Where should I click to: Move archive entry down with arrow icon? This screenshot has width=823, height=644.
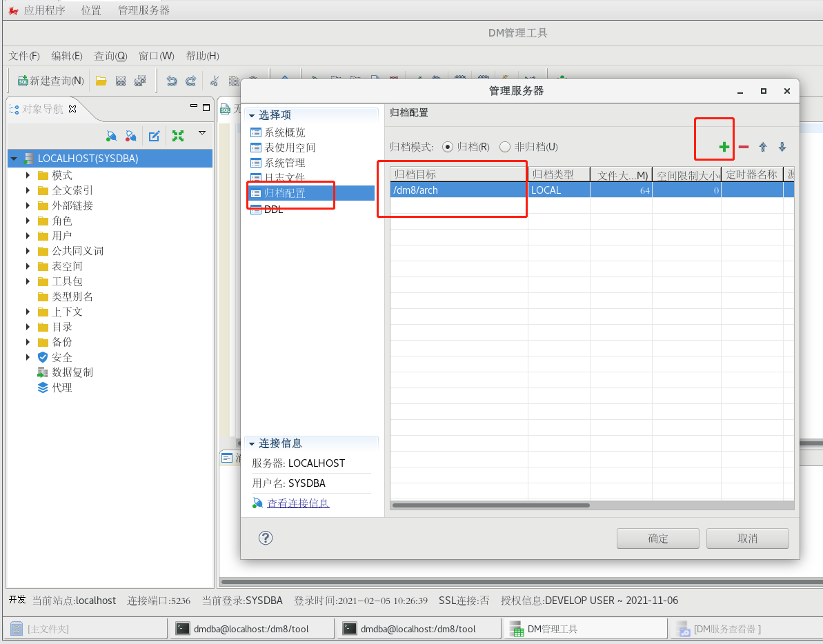tap(782, 148)
